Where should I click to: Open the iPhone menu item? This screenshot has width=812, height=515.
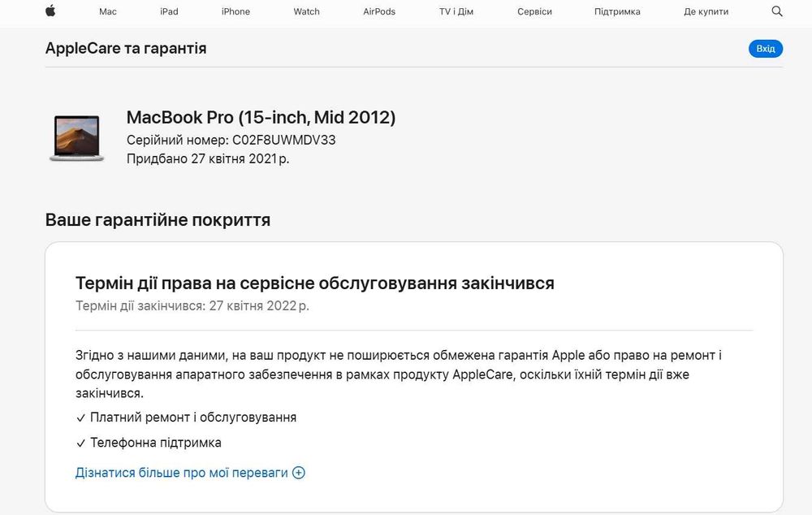[235, 11]
